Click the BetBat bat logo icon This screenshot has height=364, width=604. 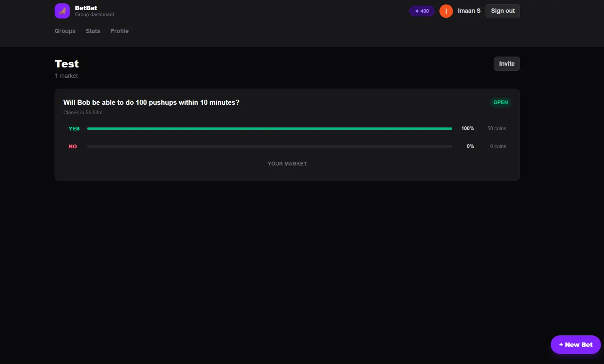[x=62, y=11]
